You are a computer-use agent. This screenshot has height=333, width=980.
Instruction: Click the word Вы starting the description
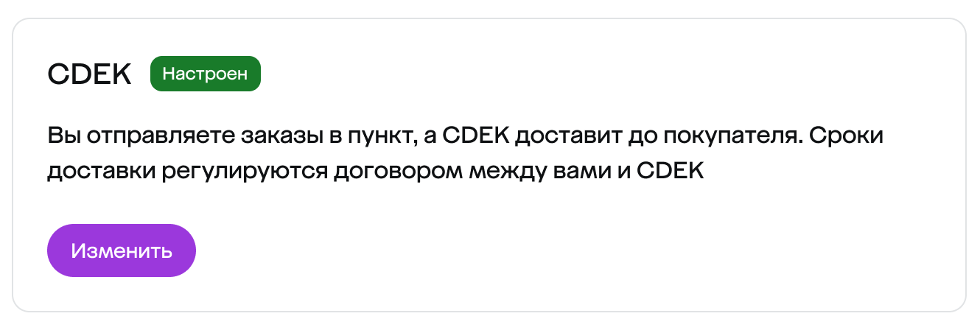62,137
